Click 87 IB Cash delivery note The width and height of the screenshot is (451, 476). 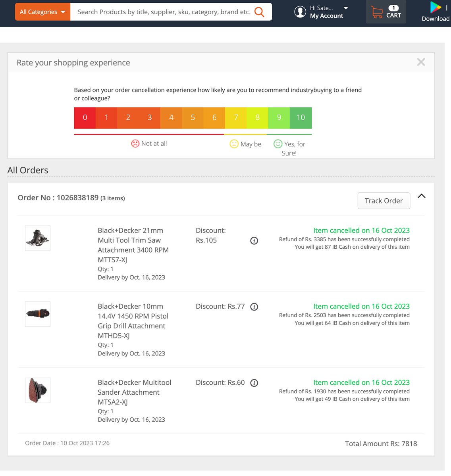(x=352, y=247)
